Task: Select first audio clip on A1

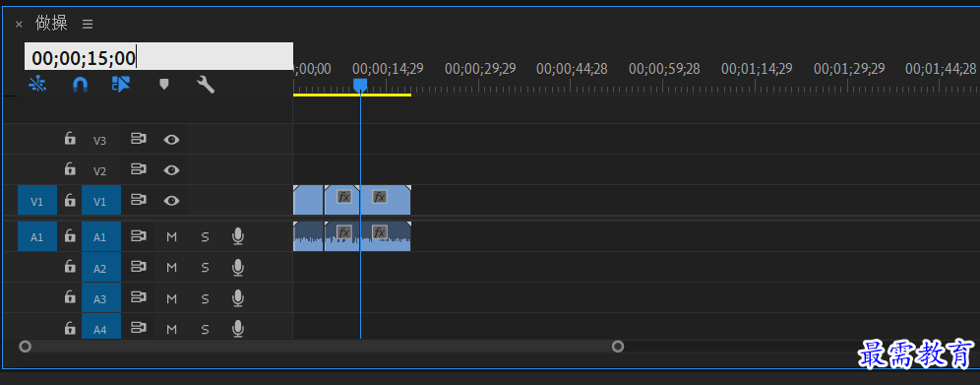Action: (308, 236)
